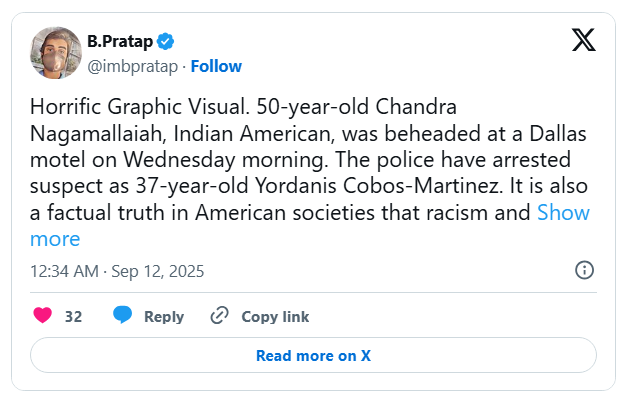Follow the @imbpratap account
Viewport: 626px width, 400px height.
tap(216, 66)
